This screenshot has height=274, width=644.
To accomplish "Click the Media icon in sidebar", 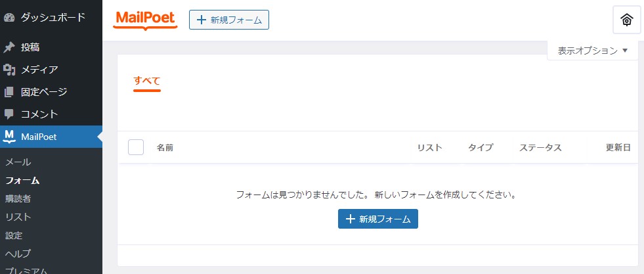I will 9,70.
